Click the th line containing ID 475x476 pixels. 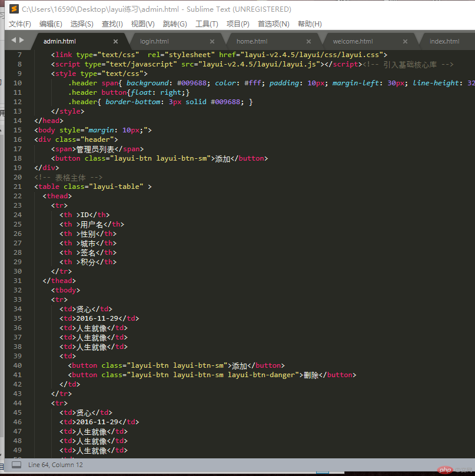(85, 215)
